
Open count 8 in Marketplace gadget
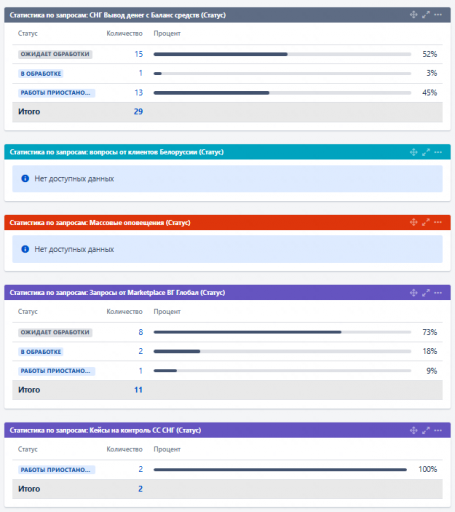pyautogui.click(x=141, y=332)
